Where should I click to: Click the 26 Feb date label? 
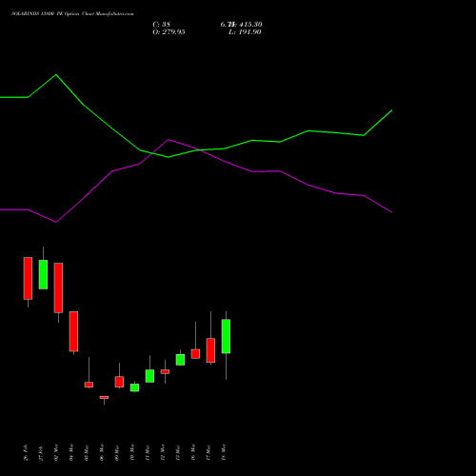click(x=26, y=452)
